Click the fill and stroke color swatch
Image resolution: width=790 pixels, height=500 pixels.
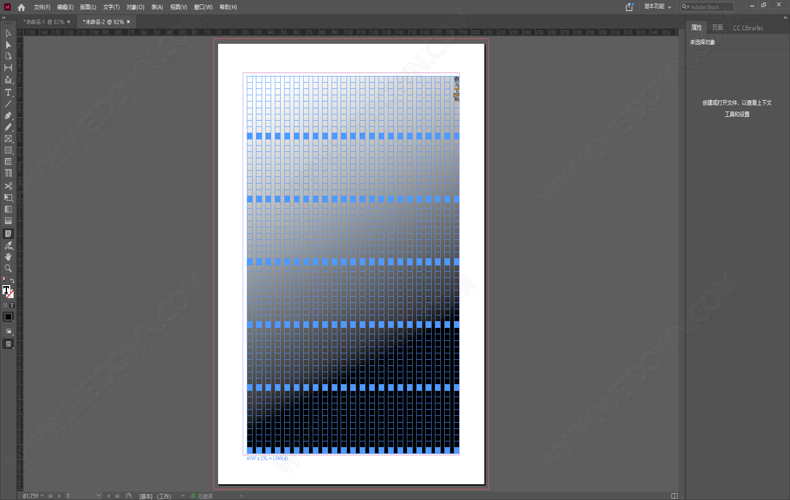point(8,292)
